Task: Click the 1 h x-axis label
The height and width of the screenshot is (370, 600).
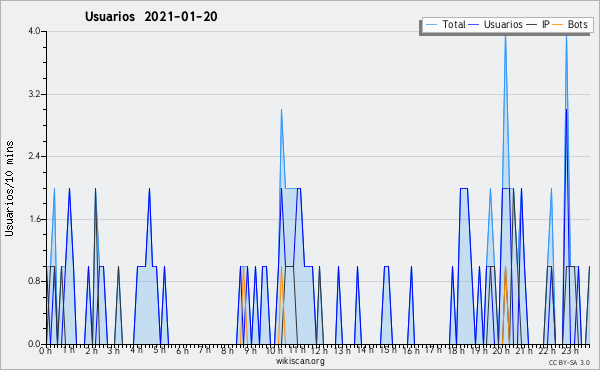Action: [69, 350]
